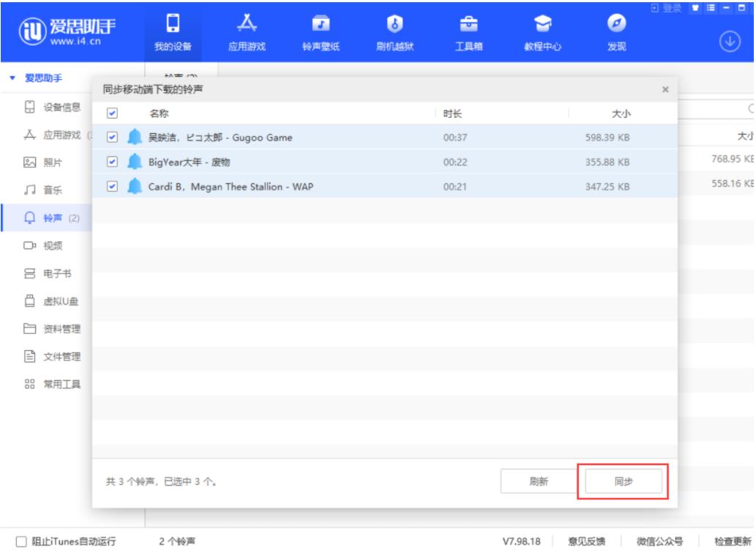Select 照片 in the left sidebar
This screenshot has height=553, width=756.
click(51, 163)
